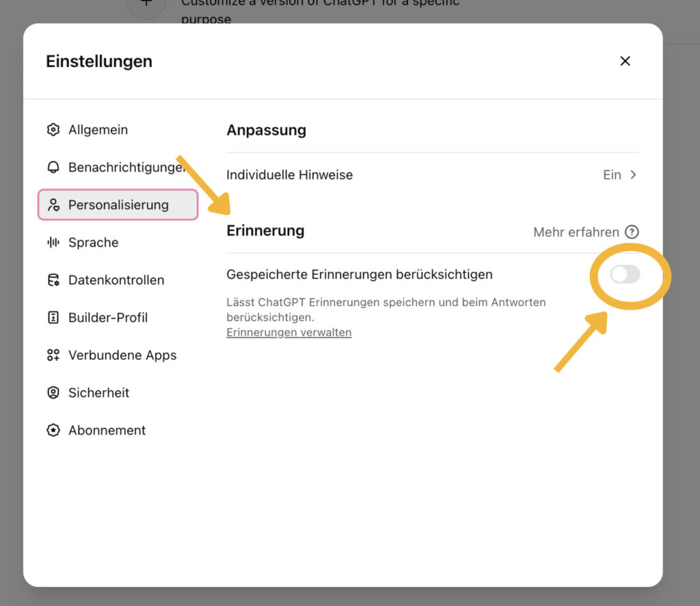The image size is (700, 606).
Task: Expand Individuelle Hinweise with the chevron arrow
Action: 633,175
